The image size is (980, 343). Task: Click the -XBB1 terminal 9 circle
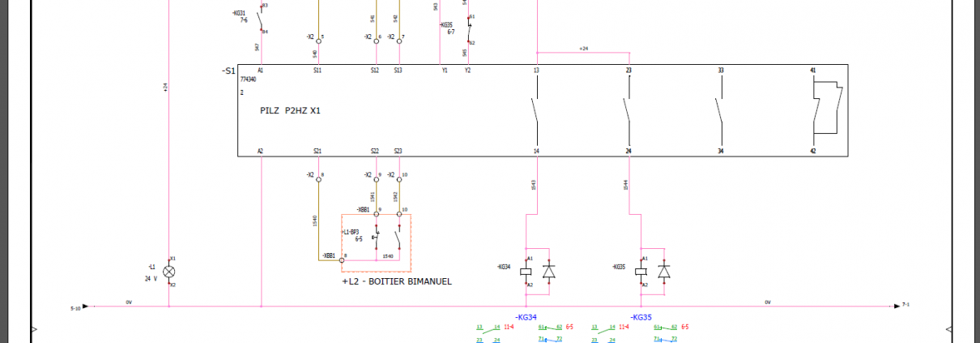(x=375, y=214)
